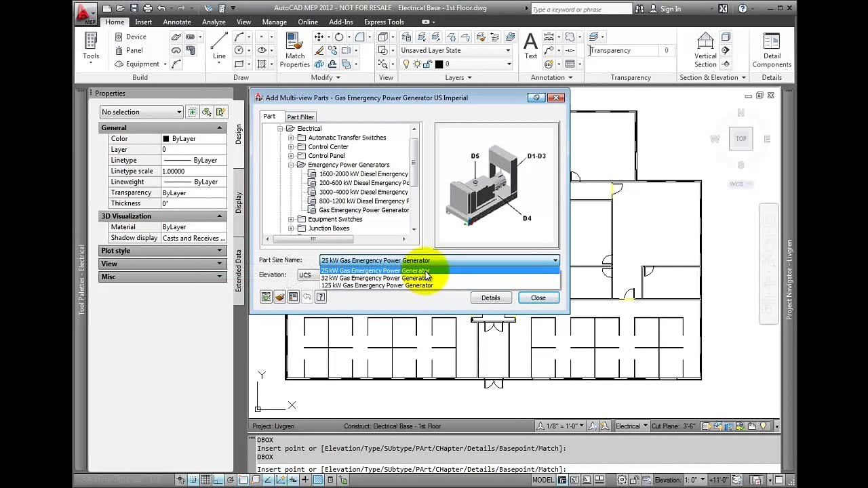This screenshot has height=488, width=868.
Task: Click the Undo arrow in quick access toolbar
Action: [161, 8]
